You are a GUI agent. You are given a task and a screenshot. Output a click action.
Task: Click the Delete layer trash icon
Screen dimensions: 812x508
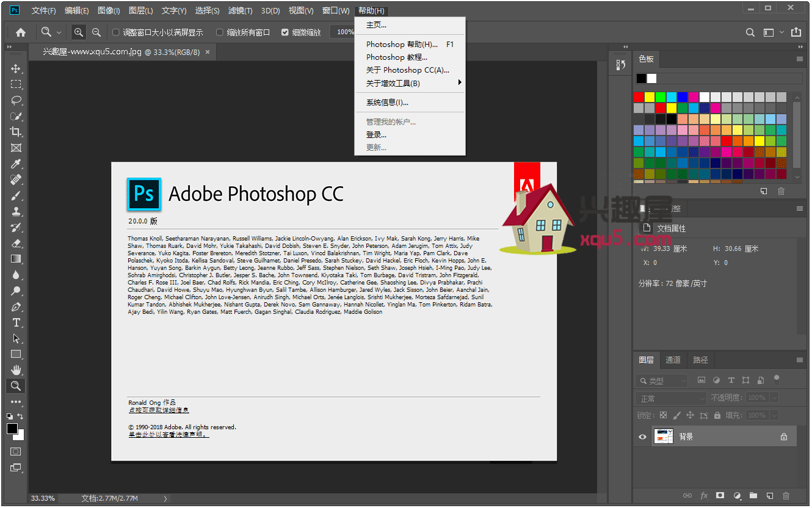(x=786, y=496)
